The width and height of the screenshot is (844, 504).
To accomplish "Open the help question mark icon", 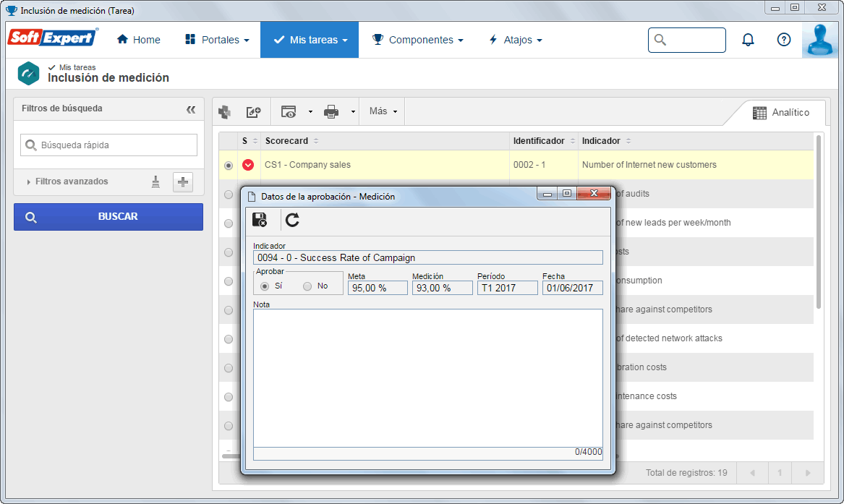I will pos(784,40).
